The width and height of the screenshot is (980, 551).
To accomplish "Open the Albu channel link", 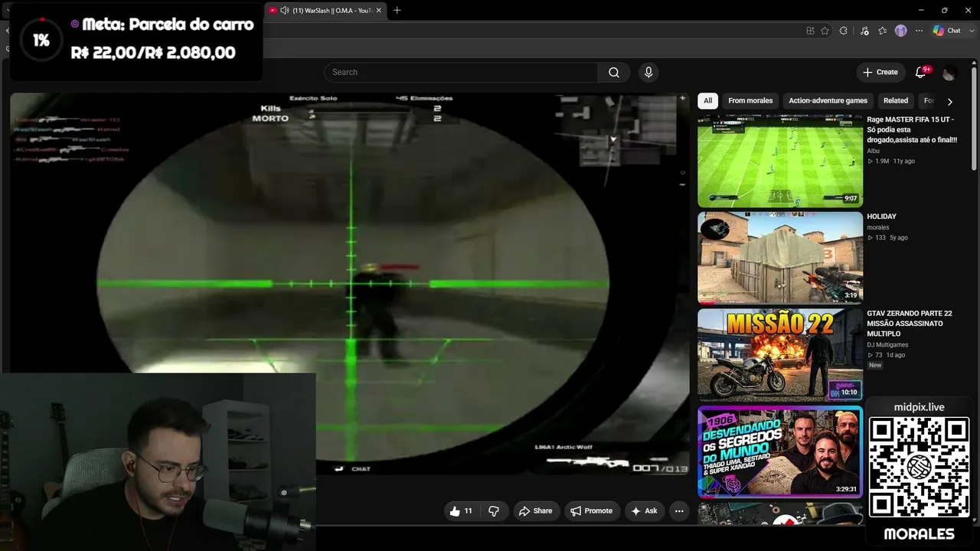I will 874,151.
